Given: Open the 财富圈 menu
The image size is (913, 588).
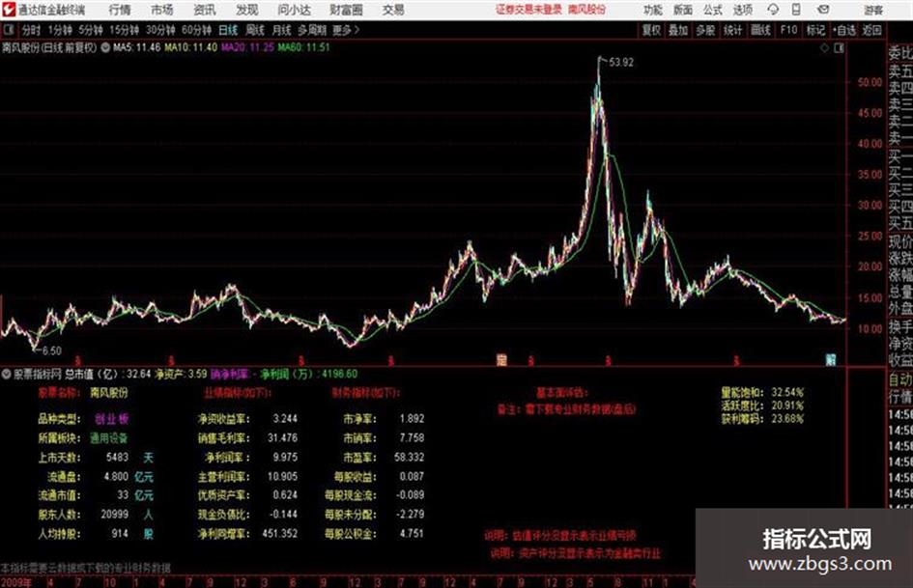Looking at the screenshot, I should tap(346, 10).
